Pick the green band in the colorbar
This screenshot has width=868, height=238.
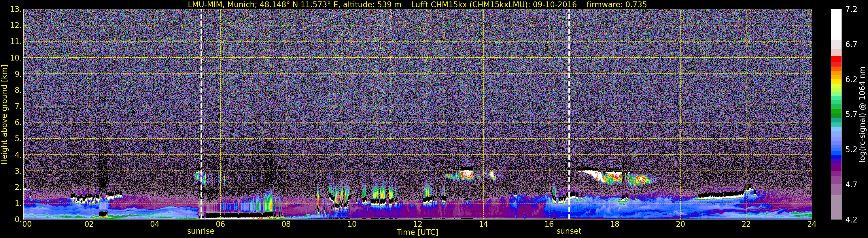point(836,111)
